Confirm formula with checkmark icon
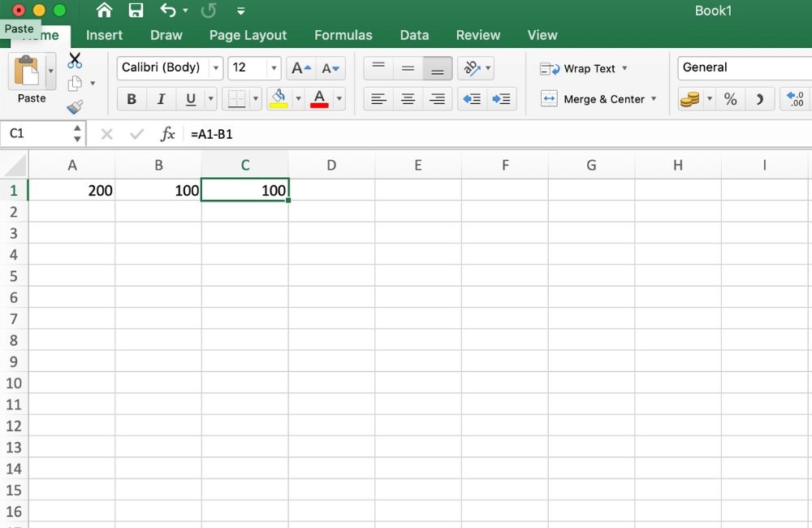This screenshot has height=528, width=812. tap(136, 134)
